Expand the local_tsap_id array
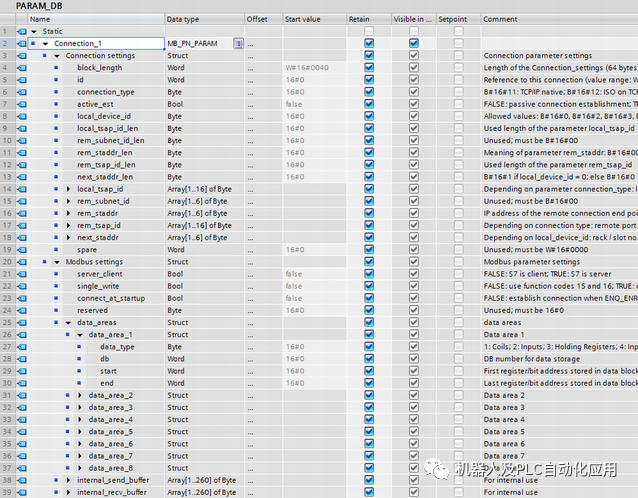This screenshot has height=498, width=638. 68,189
